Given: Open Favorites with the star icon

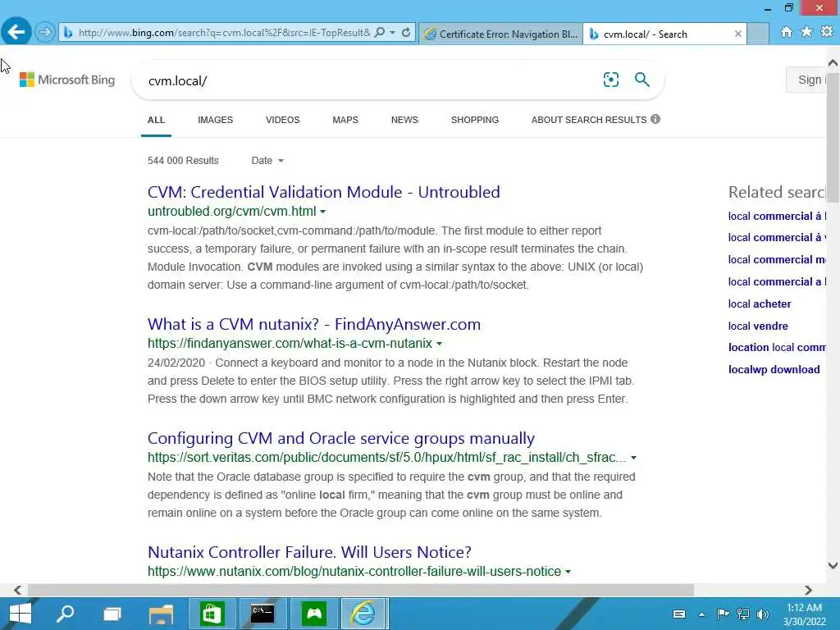Looking at the screenshot, I should [x=806, y=32].
